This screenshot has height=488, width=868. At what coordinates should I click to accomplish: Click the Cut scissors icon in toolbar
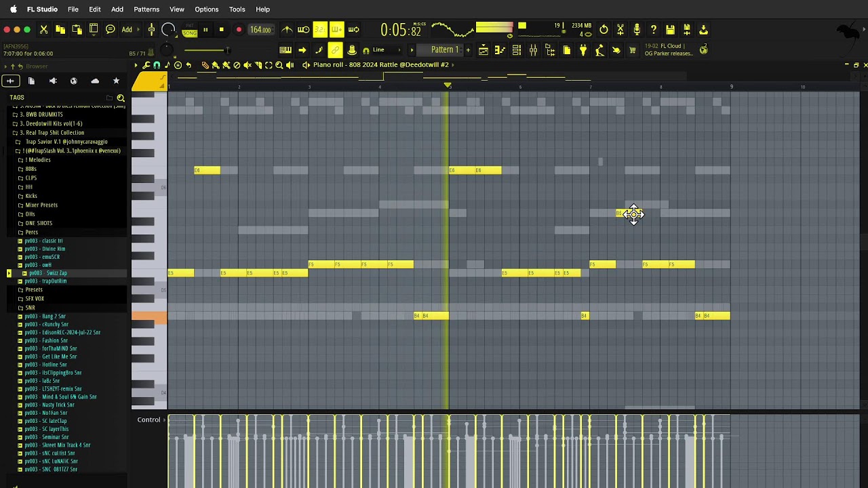[x=43, y=30]
